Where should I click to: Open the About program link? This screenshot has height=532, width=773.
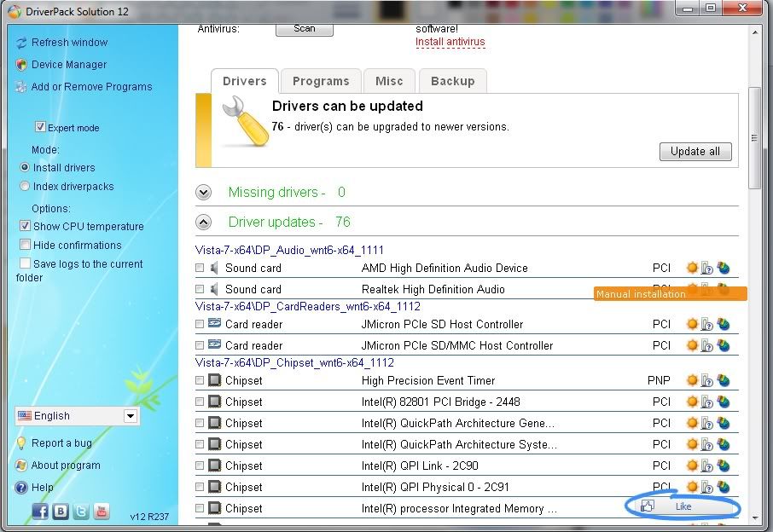coord(66,465)
